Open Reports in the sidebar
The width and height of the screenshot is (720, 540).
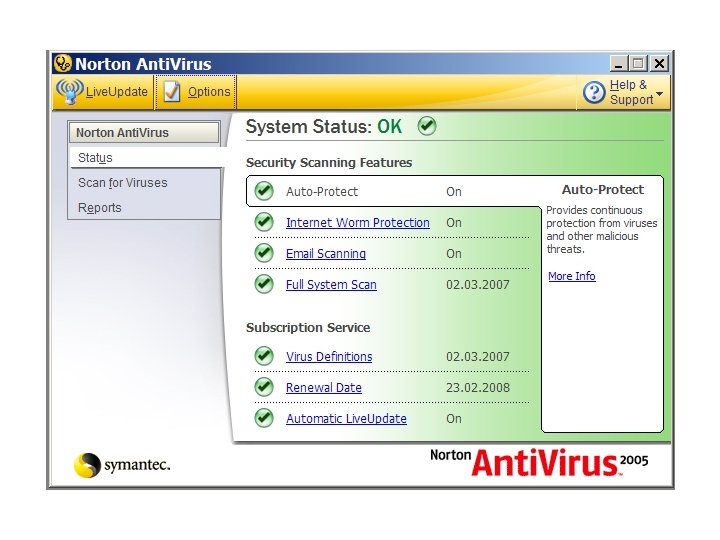click(x=100, y=208)
